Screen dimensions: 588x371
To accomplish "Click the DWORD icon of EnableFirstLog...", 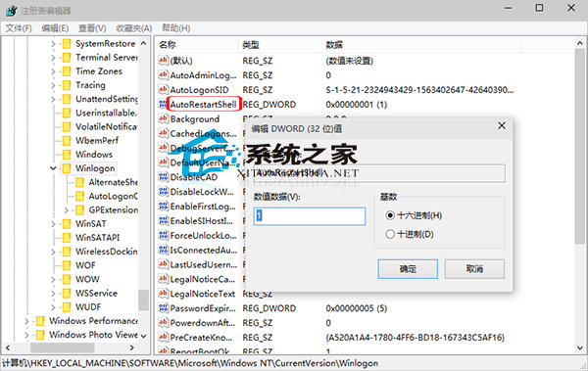I will pos(163,207).
